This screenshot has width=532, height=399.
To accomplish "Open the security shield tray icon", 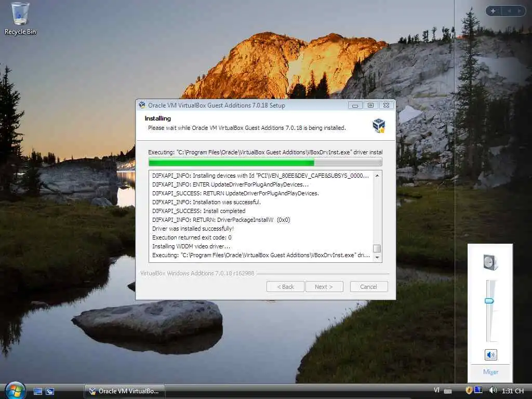I will 469,390.
